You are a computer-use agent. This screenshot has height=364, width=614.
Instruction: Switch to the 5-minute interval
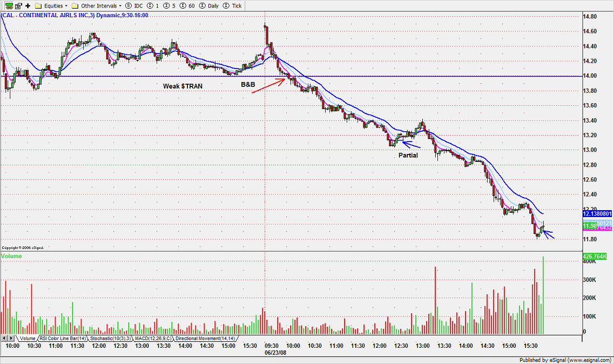(169, 6)
